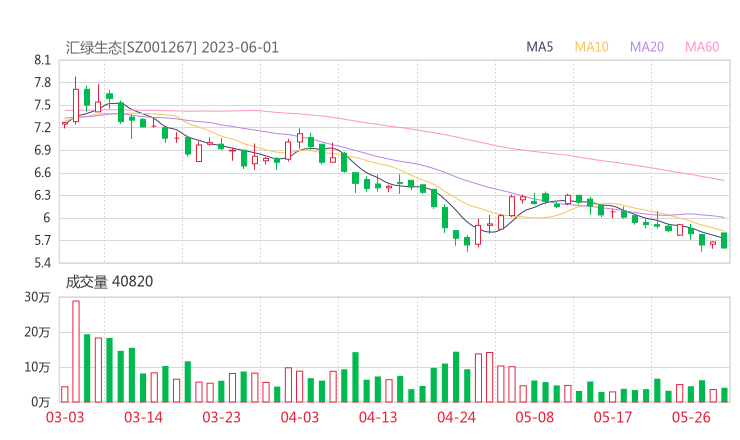Click the 05-17 date axis label
Viewport: 740px width, 440px height.
click(613, 417)
